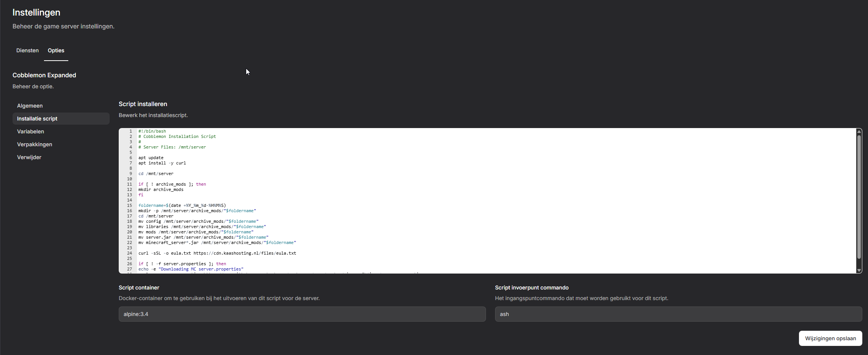Click the curl eula.txt download line

point(217,253)
